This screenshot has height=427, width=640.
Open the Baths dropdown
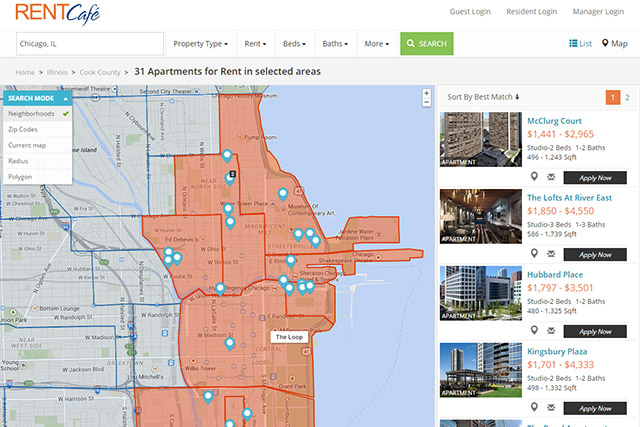335,44
